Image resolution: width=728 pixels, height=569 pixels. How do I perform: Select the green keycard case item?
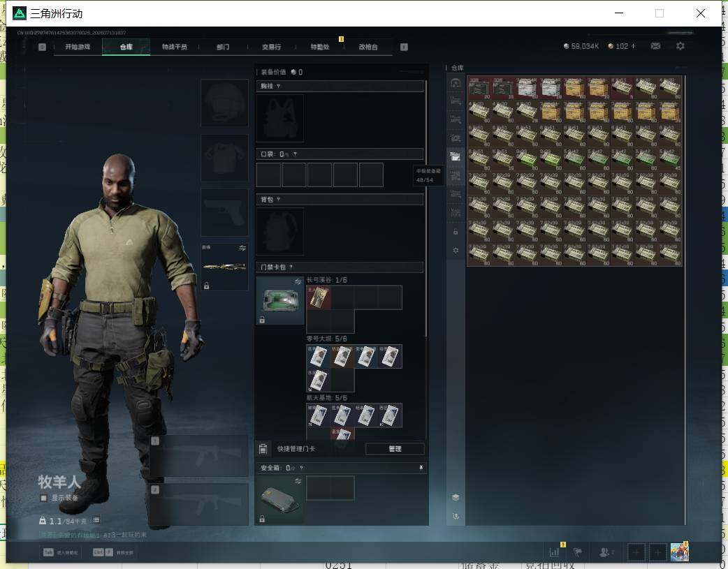tap(280, 300)
